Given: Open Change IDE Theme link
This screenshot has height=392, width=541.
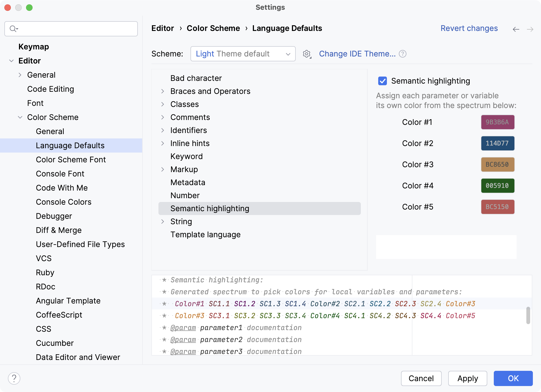Looking at the screenshot, I should tap(358, 54).
